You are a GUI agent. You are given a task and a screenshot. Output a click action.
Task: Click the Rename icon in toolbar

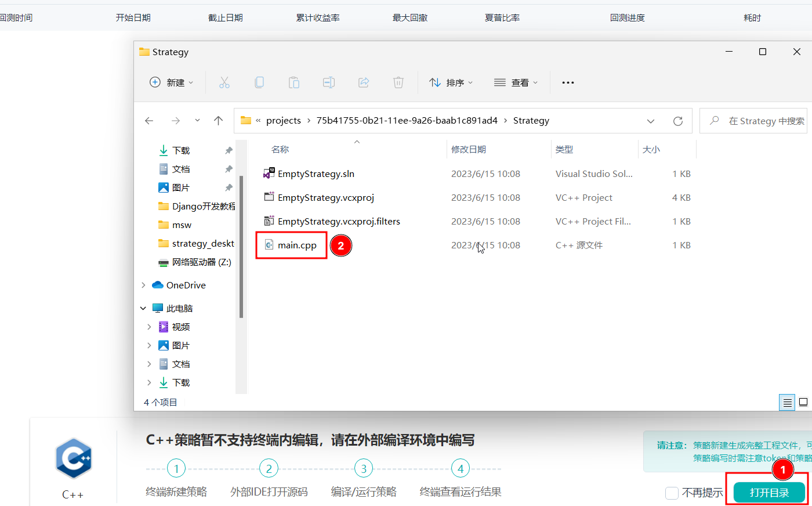click(329, 82)
